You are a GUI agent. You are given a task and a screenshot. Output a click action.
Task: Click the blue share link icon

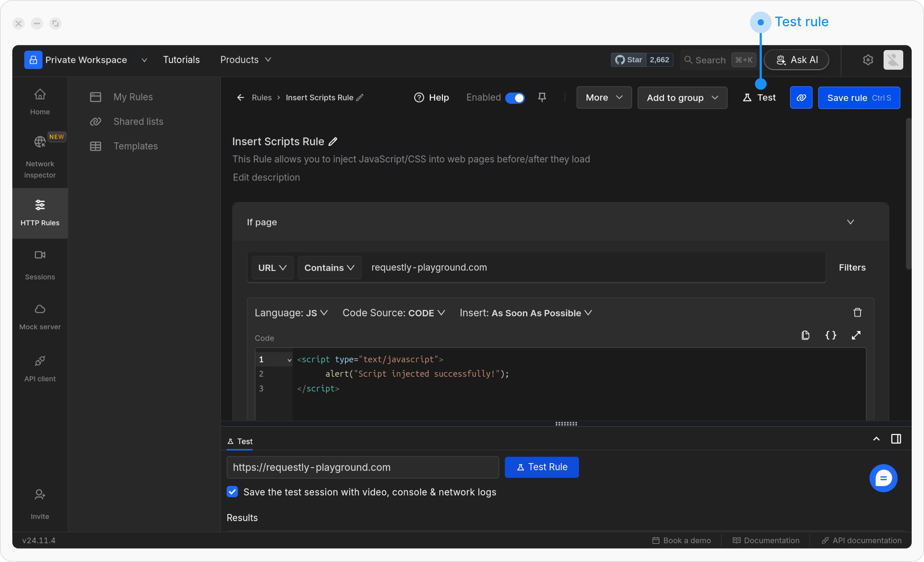(801, 98)
